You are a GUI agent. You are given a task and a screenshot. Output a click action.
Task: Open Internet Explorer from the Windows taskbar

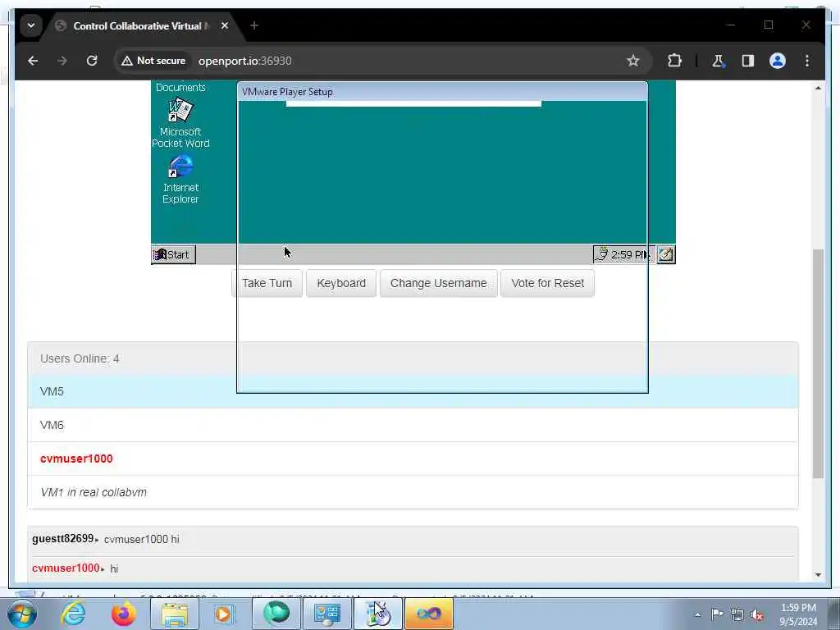point(73,614)
